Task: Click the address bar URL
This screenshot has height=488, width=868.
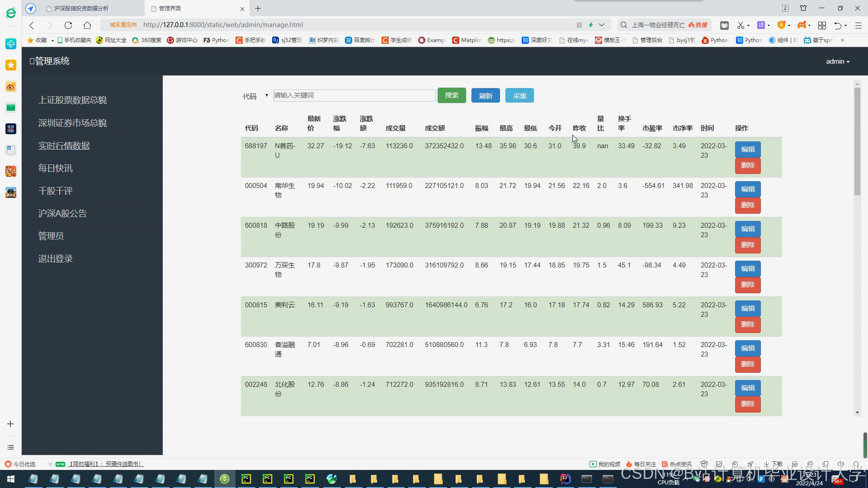Action: pyautogui.click(x=223, y=25)
